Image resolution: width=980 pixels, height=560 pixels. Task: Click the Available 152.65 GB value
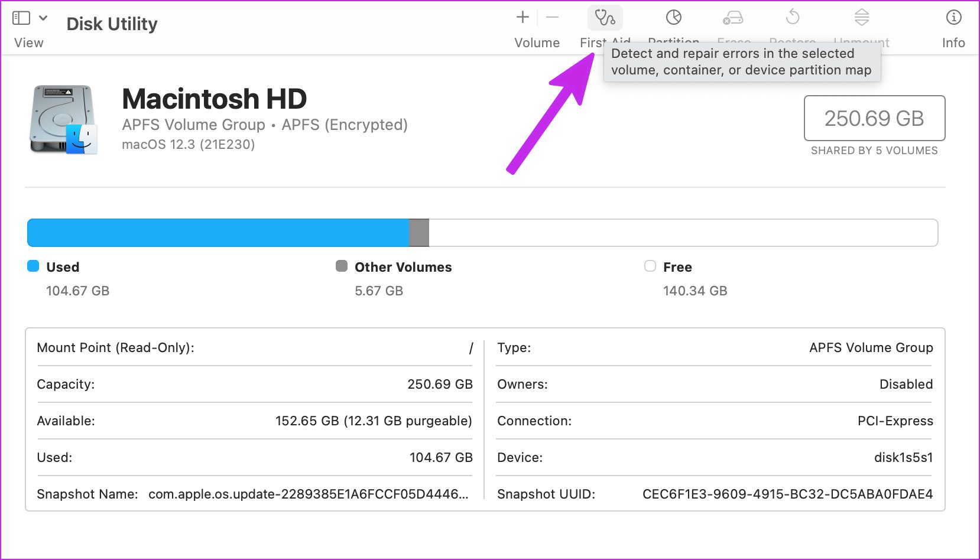(374, 421)
